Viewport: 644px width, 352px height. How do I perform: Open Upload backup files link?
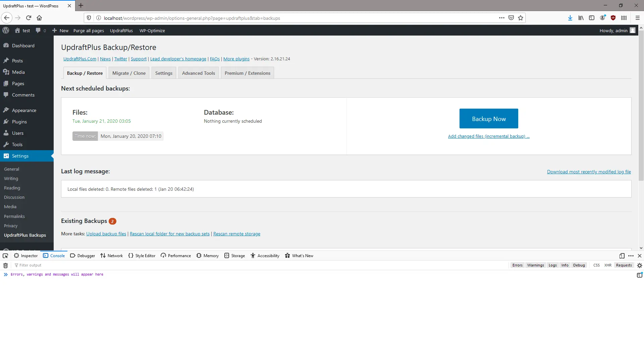[106, 234]
